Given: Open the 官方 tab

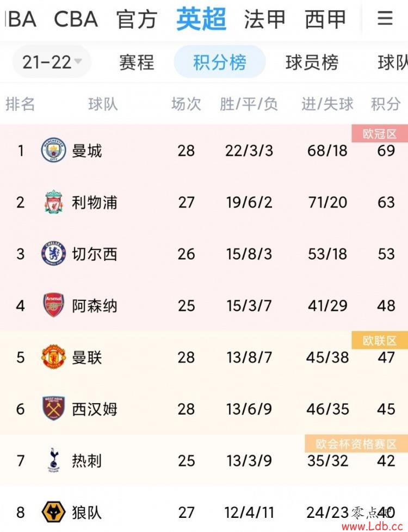Looking at the screenshot, I should 137,20.
